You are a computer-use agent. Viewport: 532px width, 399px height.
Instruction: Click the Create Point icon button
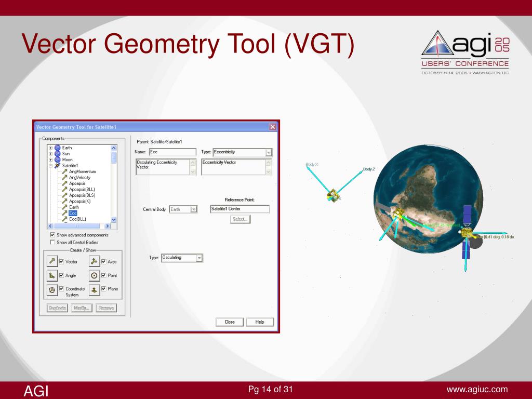95,275
